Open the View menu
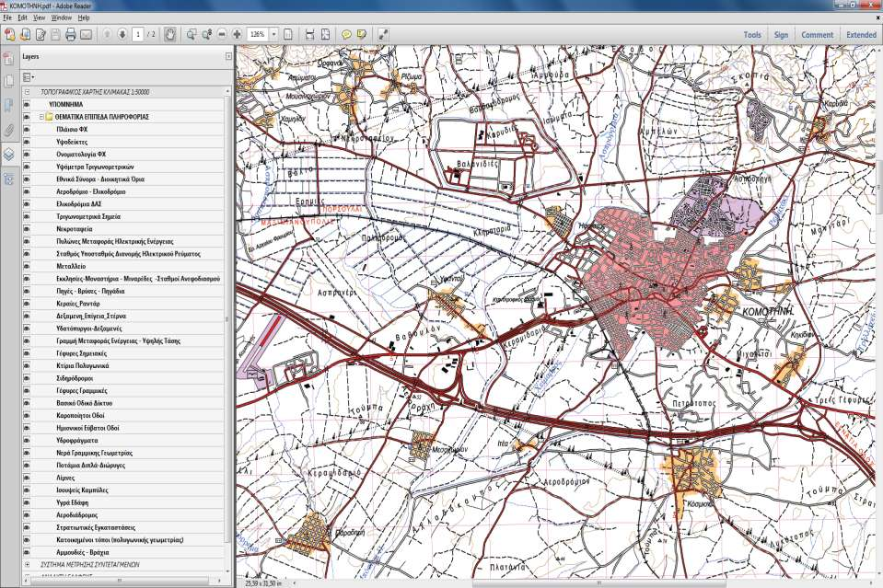The height and width of the screenshot is (588, 883). (39, 18)
